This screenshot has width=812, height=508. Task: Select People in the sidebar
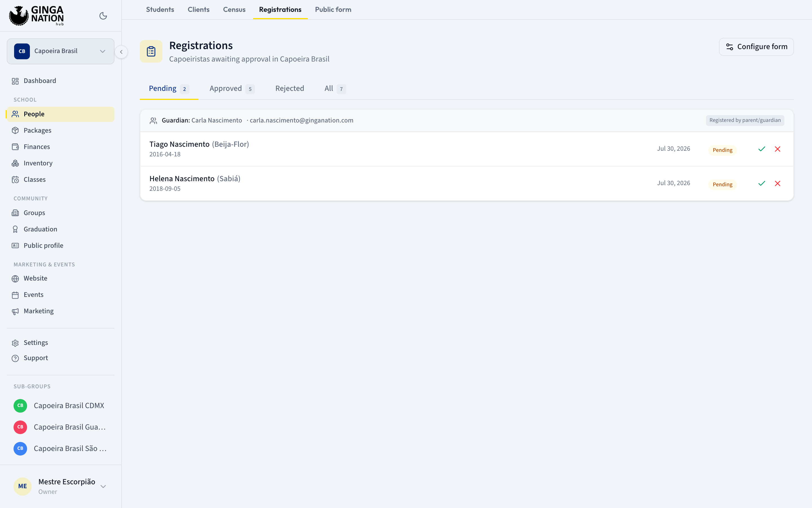60,114
